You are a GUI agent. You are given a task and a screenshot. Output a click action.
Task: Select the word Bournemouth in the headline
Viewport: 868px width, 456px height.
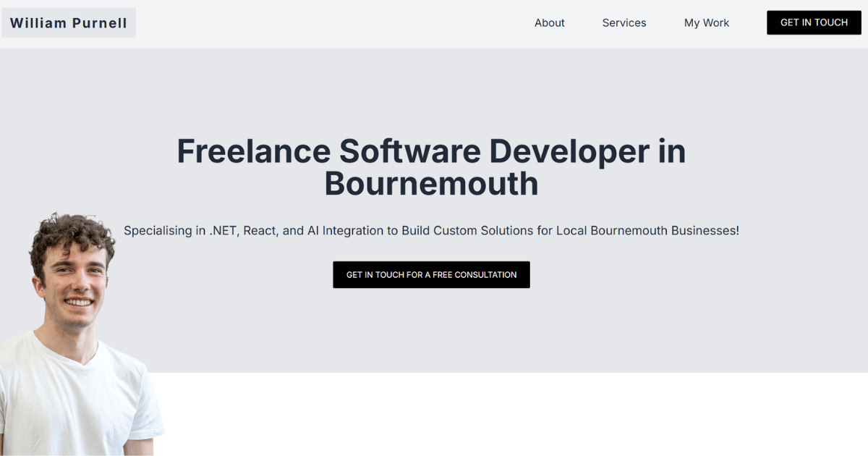[x=431, y=185]
